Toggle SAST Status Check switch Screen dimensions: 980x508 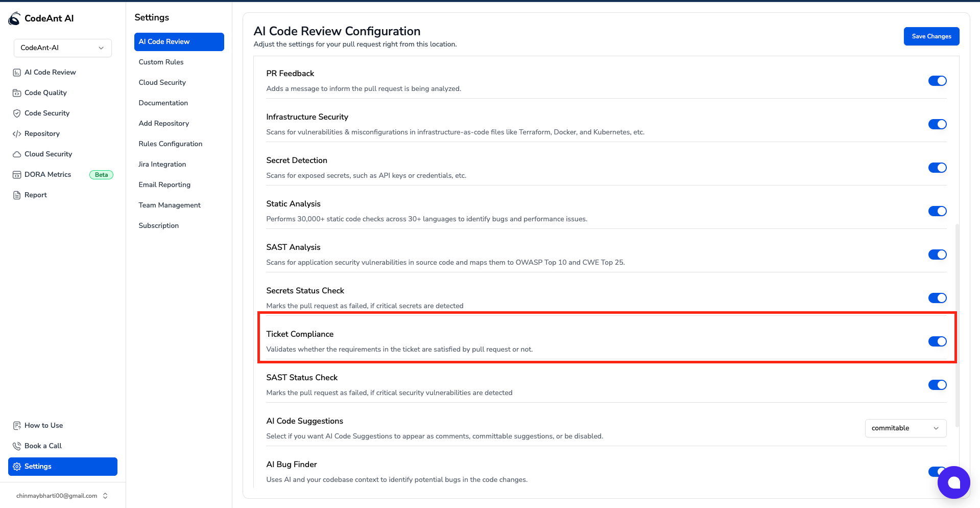937,385
